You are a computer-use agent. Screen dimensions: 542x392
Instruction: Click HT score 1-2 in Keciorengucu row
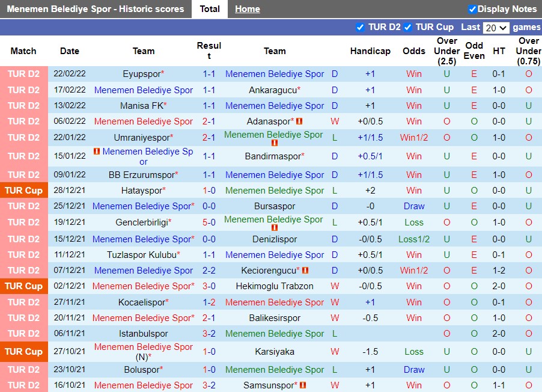[x=499, y=271]
